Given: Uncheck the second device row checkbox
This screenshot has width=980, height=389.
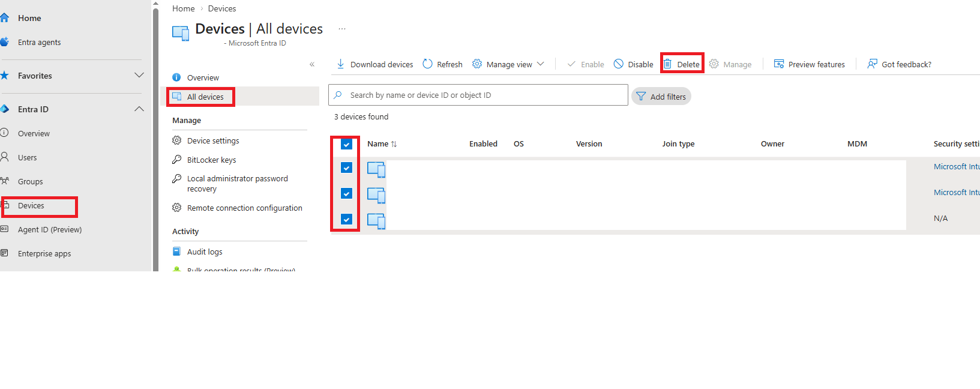Looking at the screenshot, I should click(x=346, y=193).
